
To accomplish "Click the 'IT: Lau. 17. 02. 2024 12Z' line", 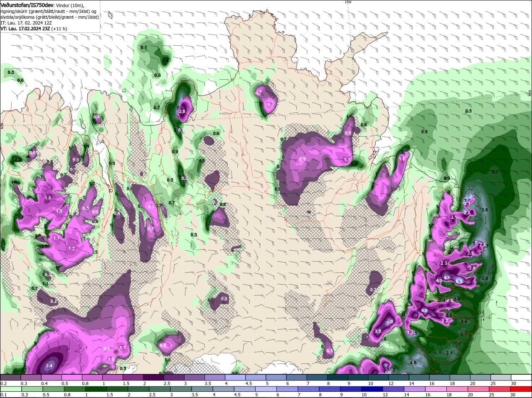I will (x=26, y=23).
